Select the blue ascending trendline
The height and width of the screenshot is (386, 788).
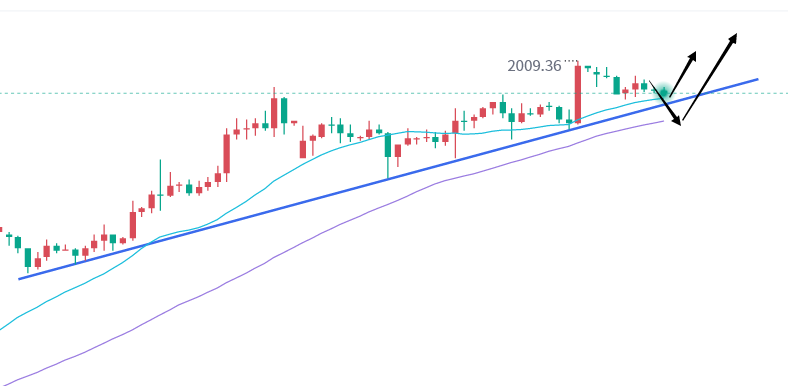tap(388, 178)
